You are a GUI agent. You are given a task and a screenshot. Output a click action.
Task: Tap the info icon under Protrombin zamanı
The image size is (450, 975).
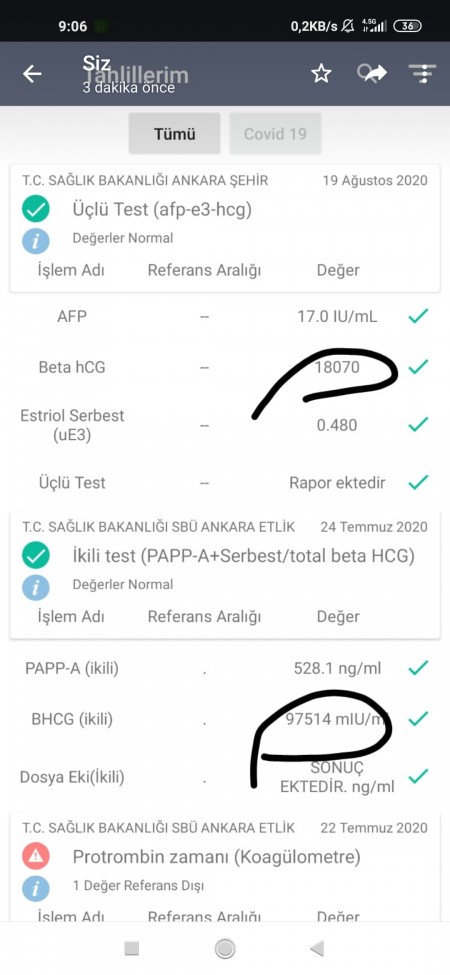click(35, 887)
